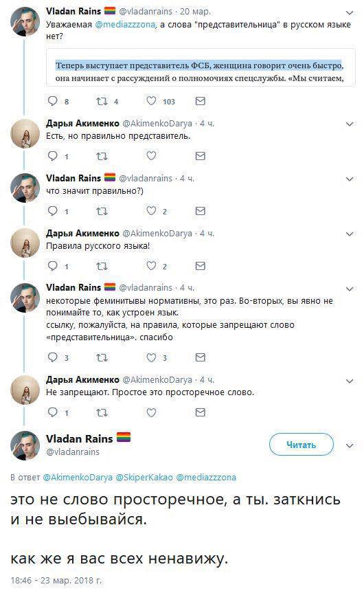The image size is (364, 591).
Task: Open the chevron menu on the 20 мар. tweet
Action: point(350,13)
